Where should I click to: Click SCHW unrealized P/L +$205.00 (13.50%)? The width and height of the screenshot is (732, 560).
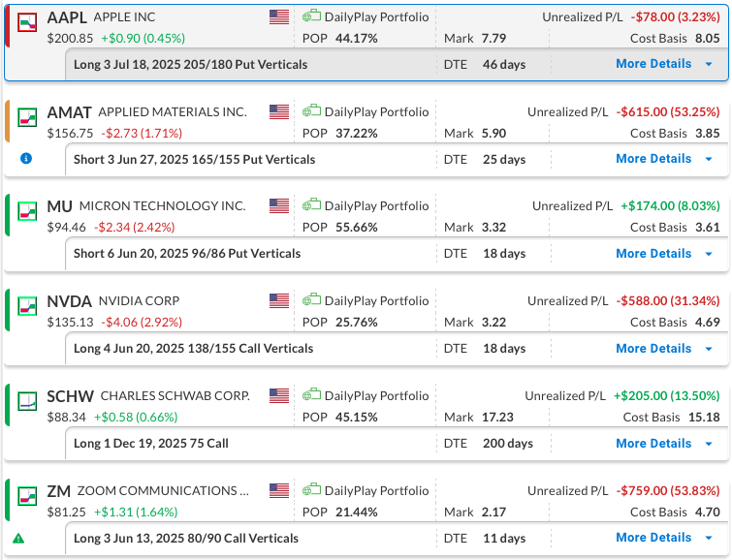667,395
